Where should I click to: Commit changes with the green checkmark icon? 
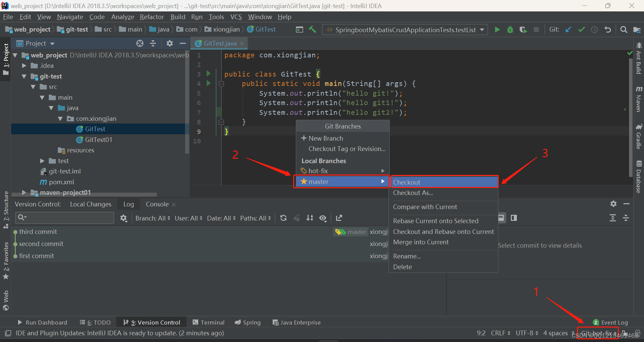[581, 30]
